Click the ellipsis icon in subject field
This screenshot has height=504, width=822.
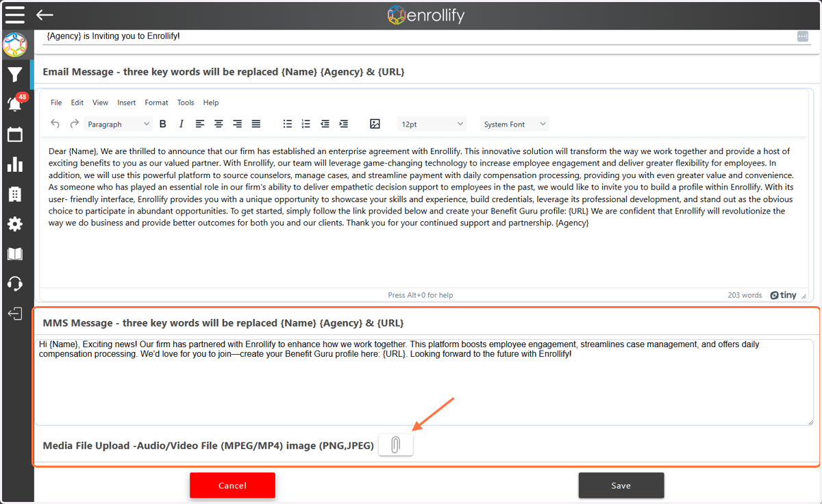[x=802, y=36]
